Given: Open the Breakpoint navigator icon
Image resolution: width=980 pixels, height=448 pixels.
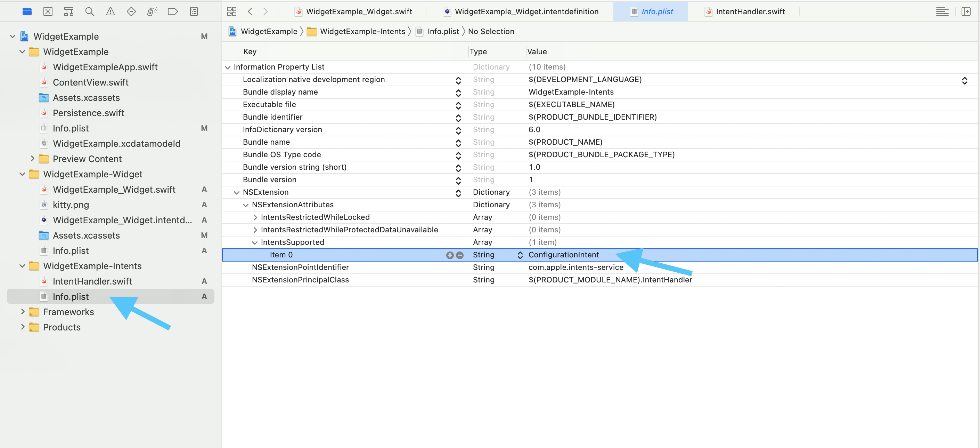Looking at the screenshot, I should [173, 11].
